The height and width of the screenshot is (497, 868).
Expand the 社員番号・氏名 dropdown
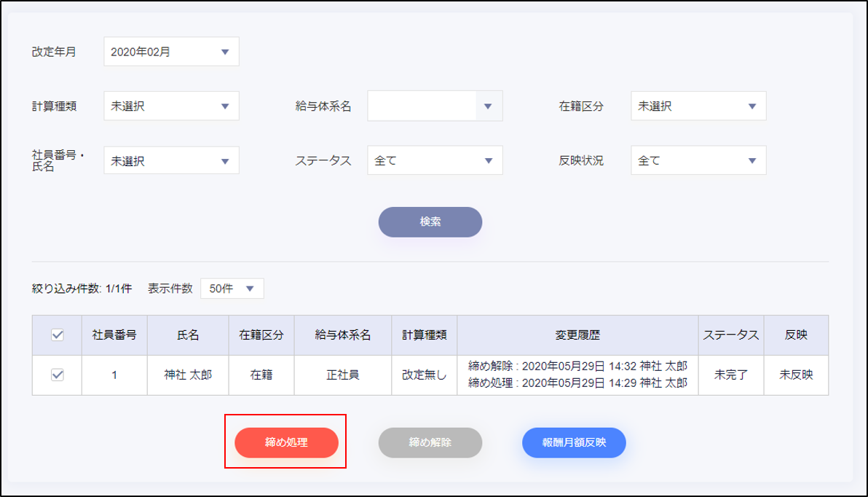click(171, 161)
